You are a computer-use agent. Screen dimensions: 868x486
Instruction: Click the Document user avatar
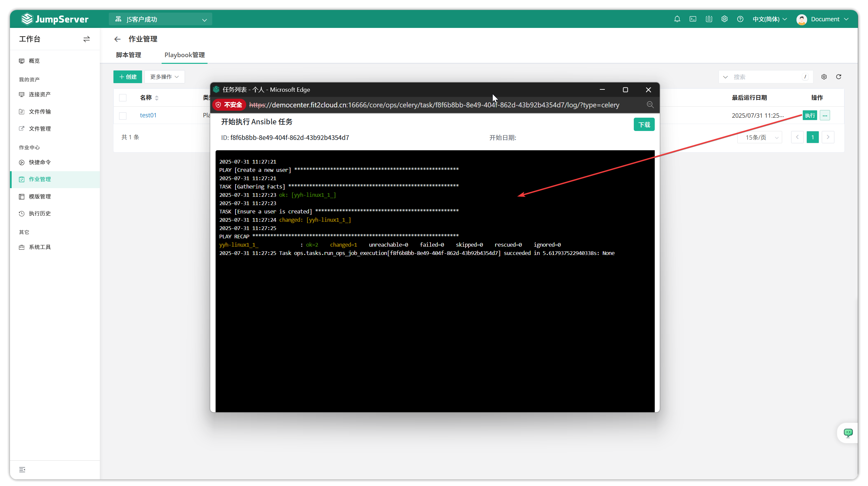click(801, 19)
